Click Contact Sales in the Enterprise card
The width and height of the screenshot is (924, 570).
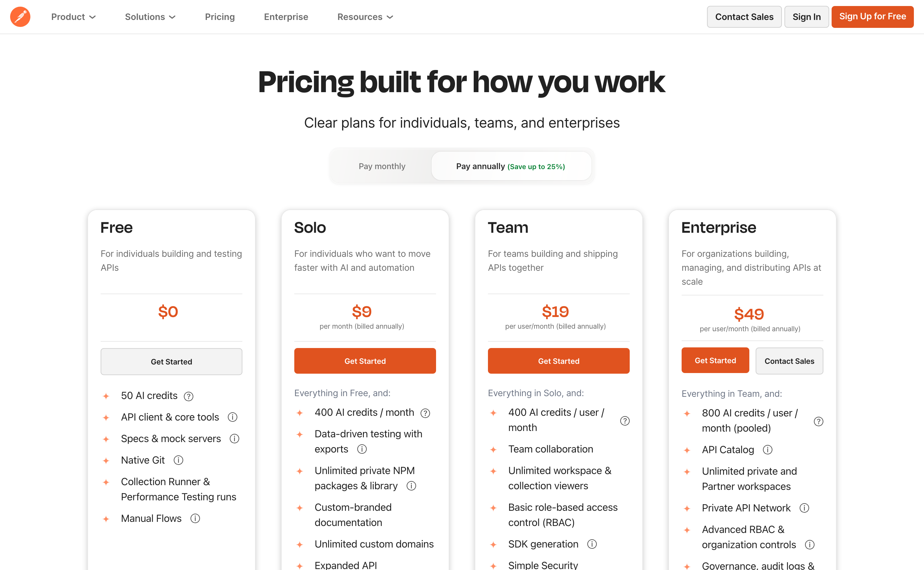tap(789, 361)
